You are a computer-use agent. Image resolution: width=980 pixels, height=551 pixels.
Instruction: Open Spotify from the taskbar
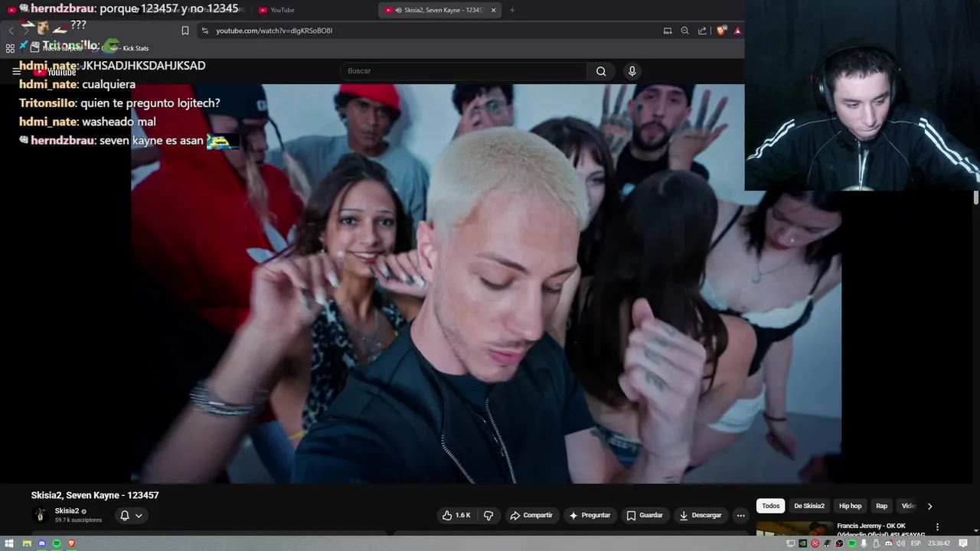(x=57, y=543)
